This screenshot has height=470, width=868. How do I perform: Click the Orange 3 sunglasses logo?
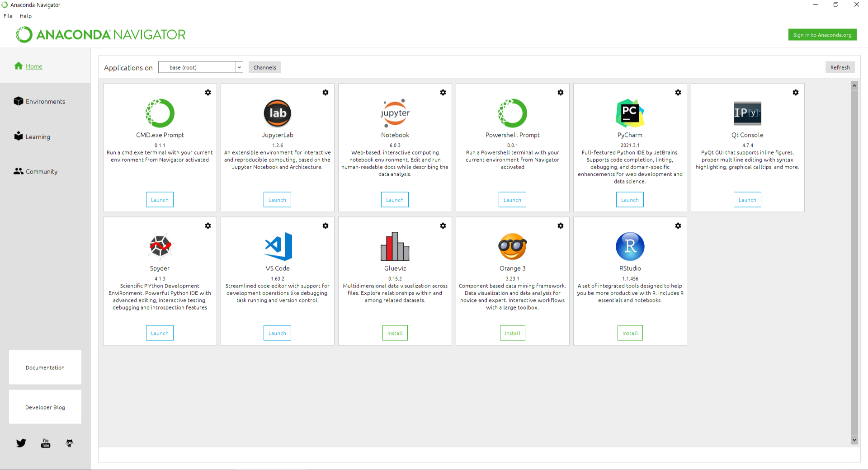[513, 246]
